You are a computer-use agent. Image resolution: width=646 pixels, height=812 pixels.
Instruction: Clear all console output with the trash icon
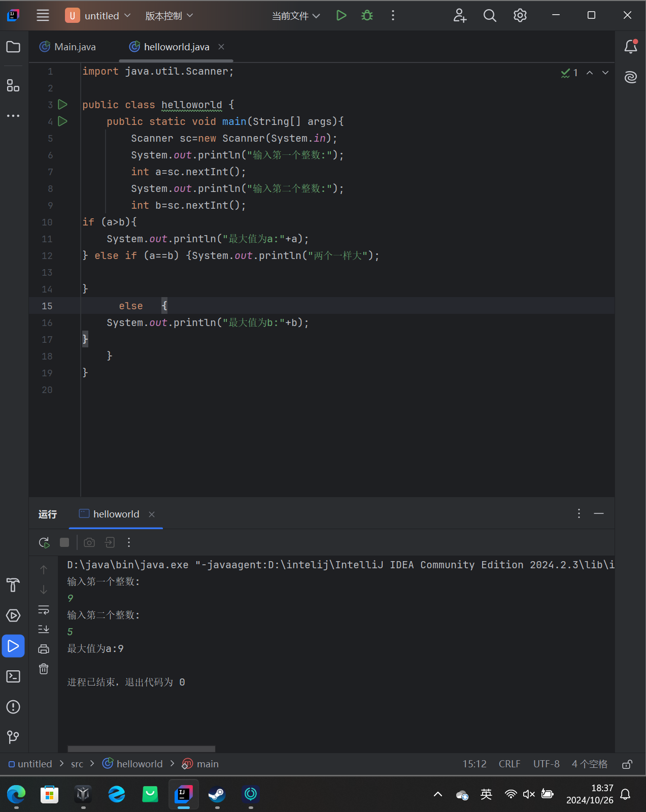(x=44, y=669)
